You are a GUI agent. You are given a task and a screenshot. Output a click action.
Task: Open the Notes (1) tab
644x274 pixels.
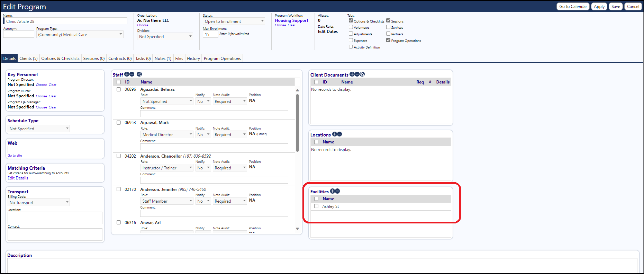click(163, 58)
